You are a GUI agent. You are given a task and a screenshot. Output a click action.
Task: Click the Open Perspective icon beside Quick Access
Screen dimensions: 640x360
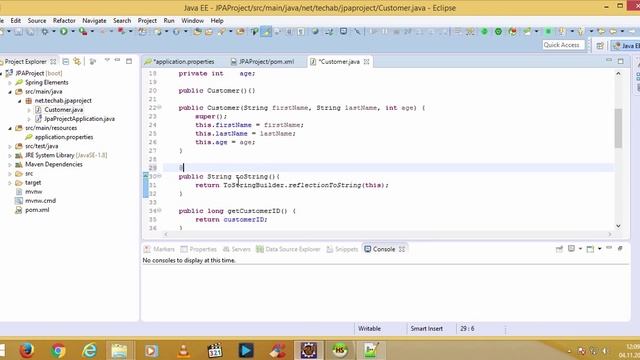(x=600, y=45)
